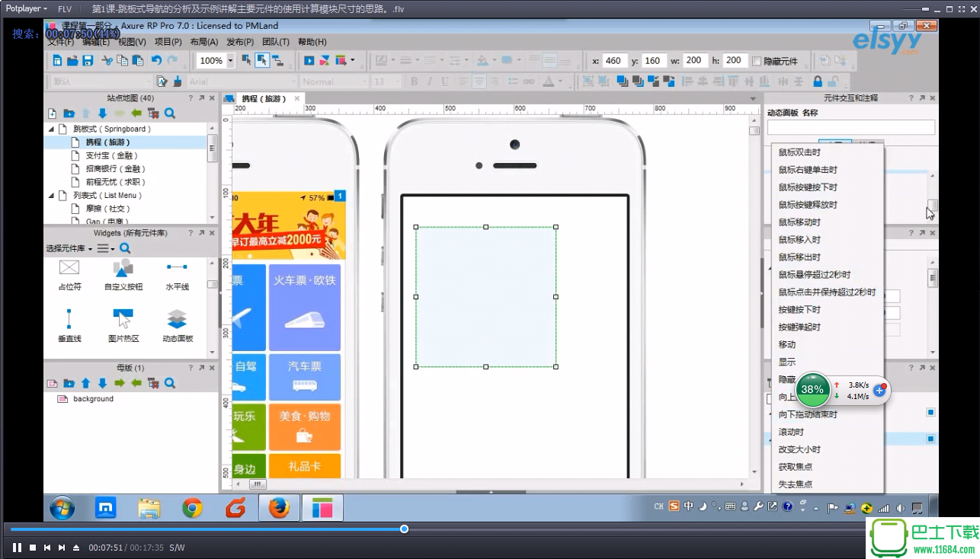The height and width of the screenshot is (559, 980).
Task: Click the bring to front icon
Action: tap(623, 81)
